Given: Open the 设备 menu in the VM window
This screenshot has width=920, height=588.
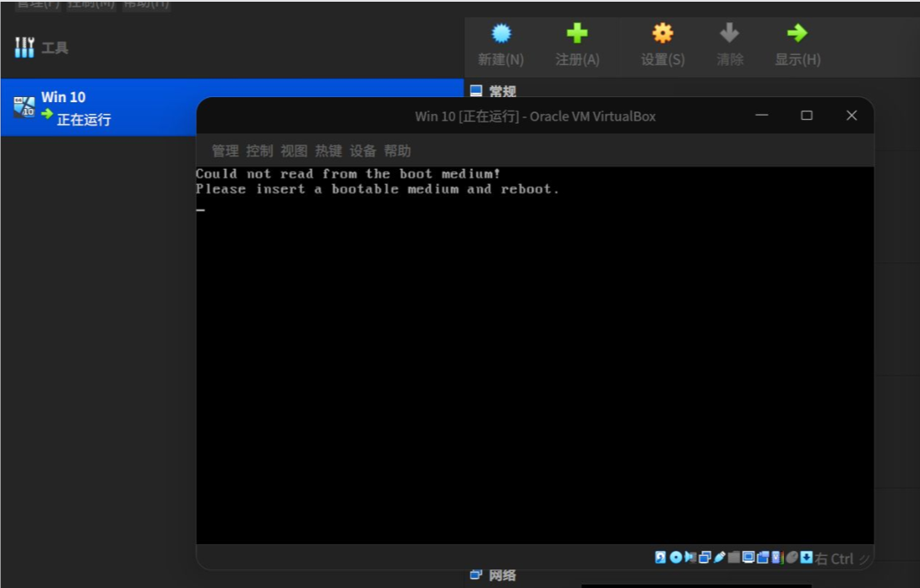Looking at the screenshot, I should tap(362, 151).
